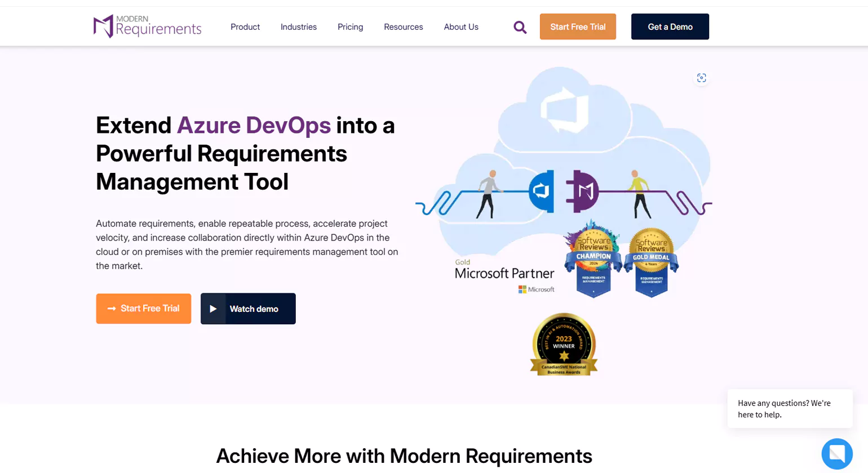
Task: Open the Product navigation dropdown
Action: (245, 26)
